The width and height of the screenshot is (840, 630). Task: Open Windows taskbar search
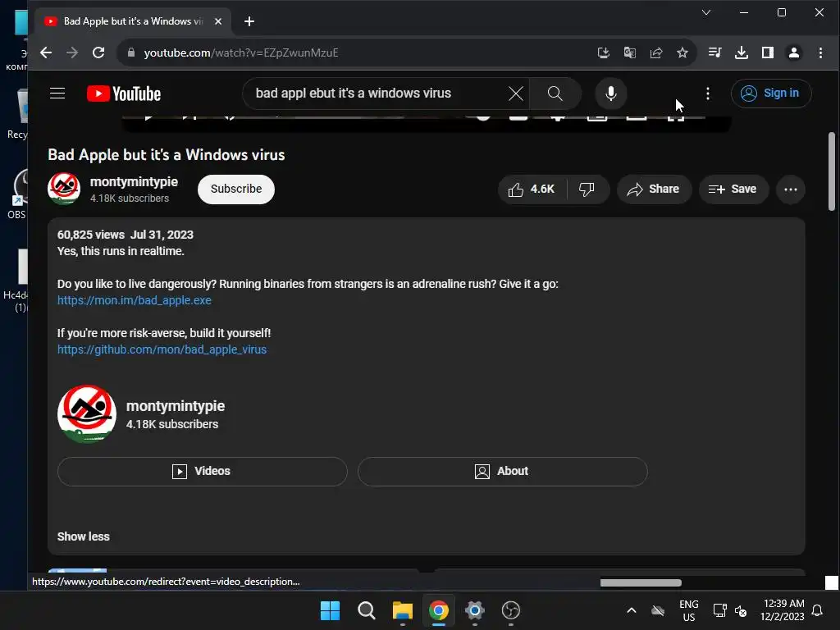[367, 610]
